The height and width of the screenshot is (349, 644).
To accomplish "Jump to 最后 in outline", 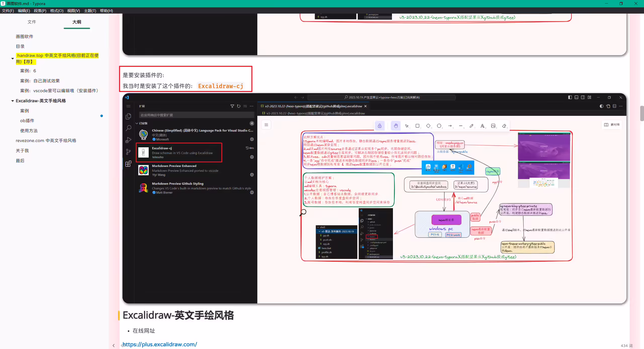I will point(20,161).
